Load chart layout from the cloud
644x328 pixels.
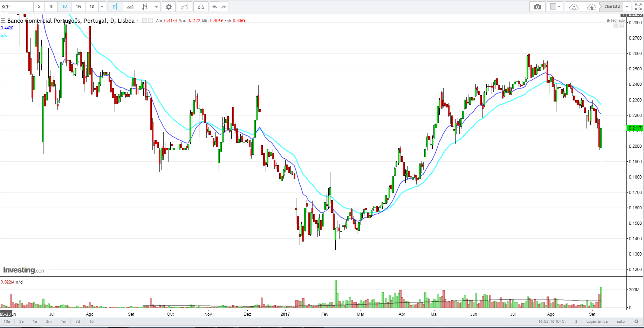pyautogui.click(x=574, y=7)
